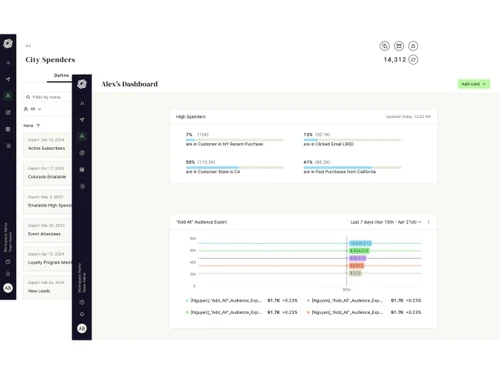Click the logo atop City Spenders sidebar

[8, 44]
